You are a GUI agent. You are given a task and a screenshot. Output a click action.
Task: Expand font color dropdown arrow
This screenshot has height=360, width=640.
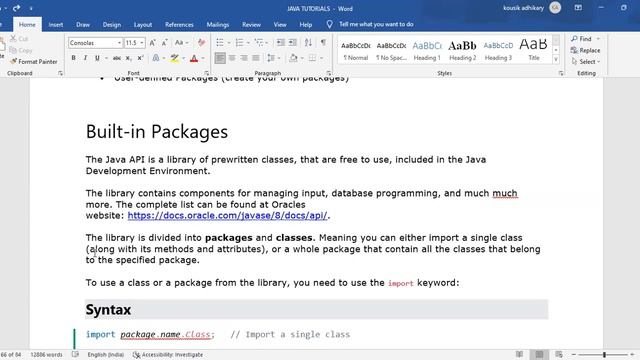coord(203,58)
